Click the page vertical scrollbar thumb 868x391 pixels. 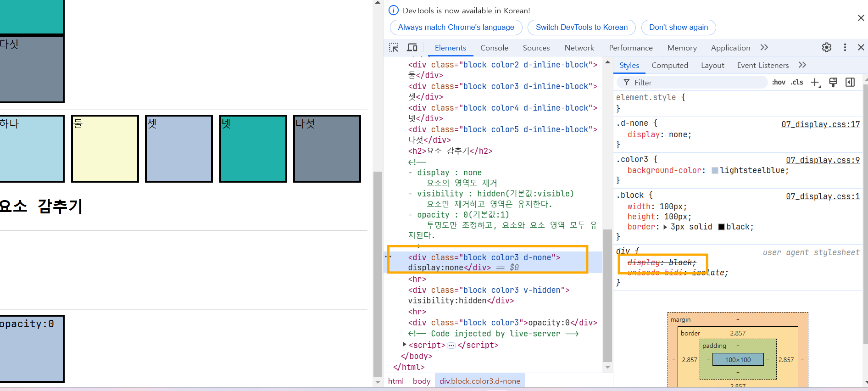click(378, 274)
